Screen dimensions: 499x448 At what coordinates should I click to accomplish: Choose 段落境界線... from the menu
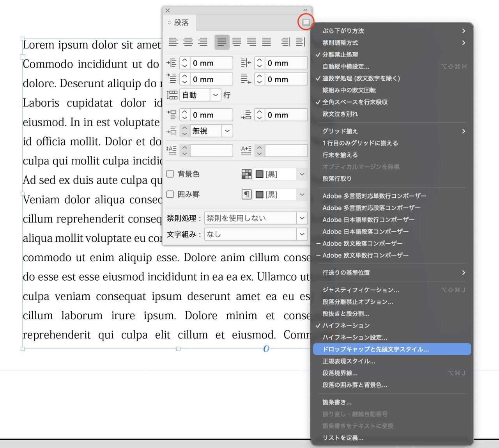click(340, 373)
